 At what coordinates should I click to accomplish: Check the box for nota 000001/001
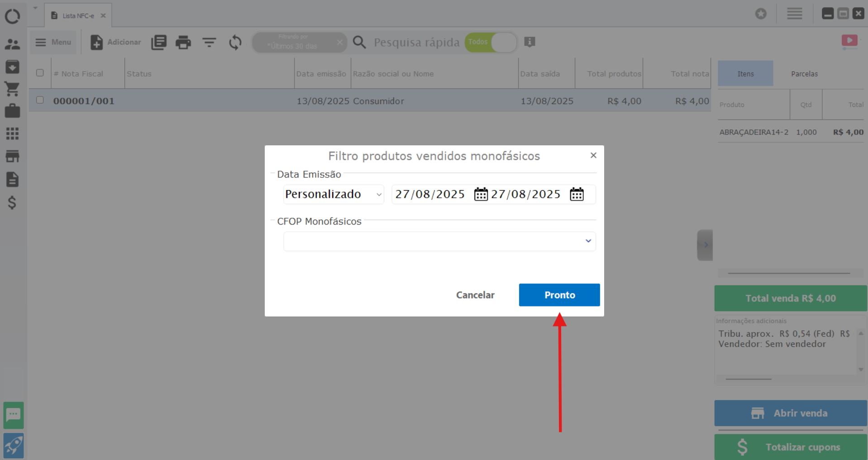coord(40,100)
